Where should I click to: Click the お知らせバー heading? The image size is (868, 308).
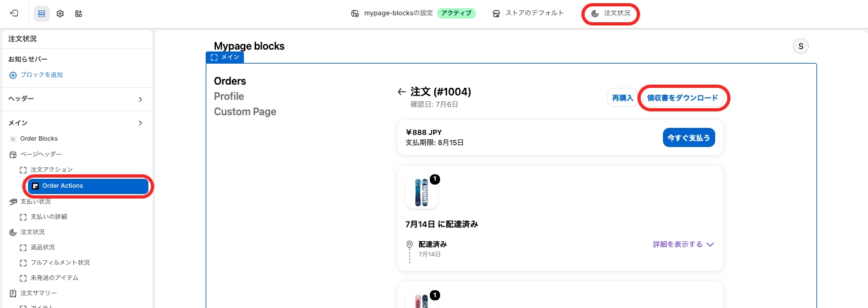[x=28, y=59]
